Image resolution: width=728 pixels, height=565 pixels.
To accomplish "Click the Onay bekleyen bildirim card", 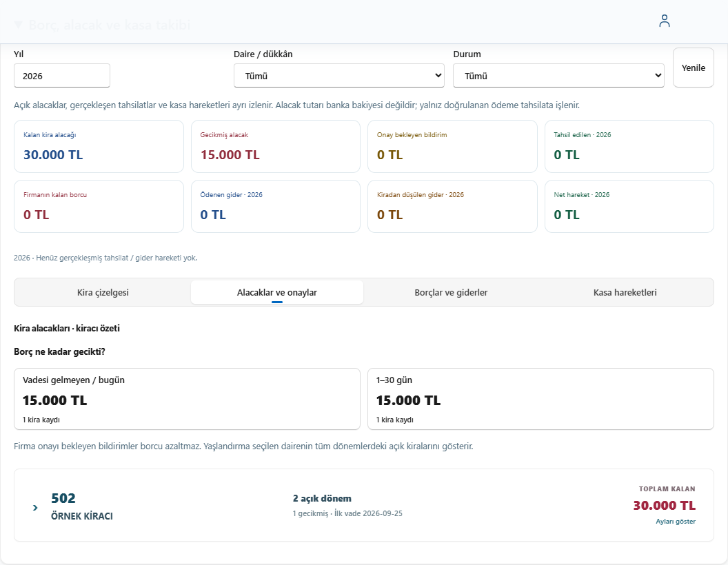I will click(452, 147).
